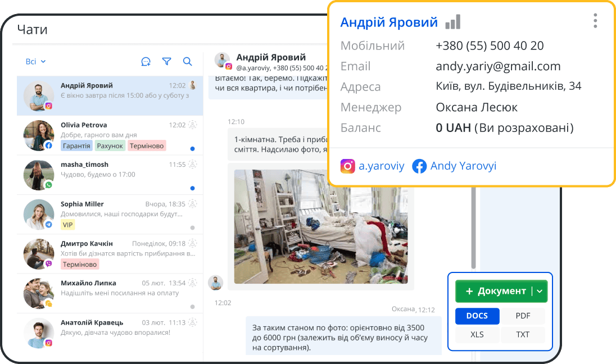Image resolution: width=616 pixels, height=364 pixels.
Task: Open the three-dot menu in contact card
Action: (595, 21)
